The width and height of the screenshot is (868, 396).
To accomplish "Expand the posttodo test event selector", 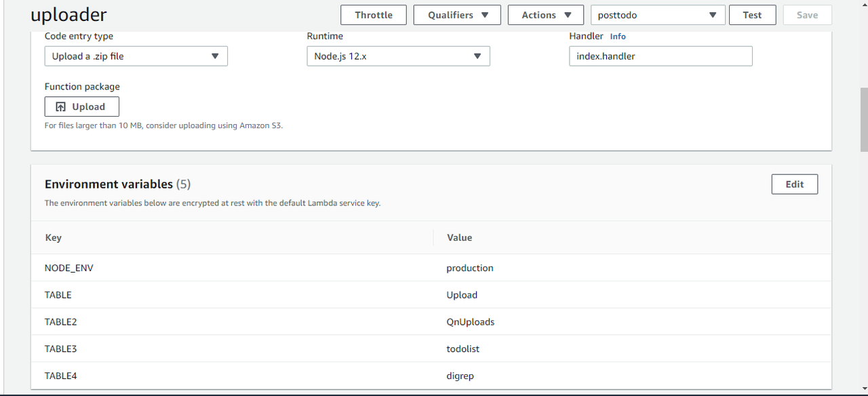I will click(658, 15).
